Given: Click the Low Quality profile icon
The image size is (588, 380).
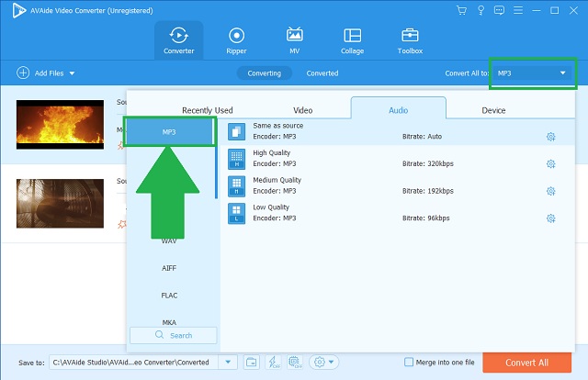Looking at the screenshot, I should tap(237, 214).
